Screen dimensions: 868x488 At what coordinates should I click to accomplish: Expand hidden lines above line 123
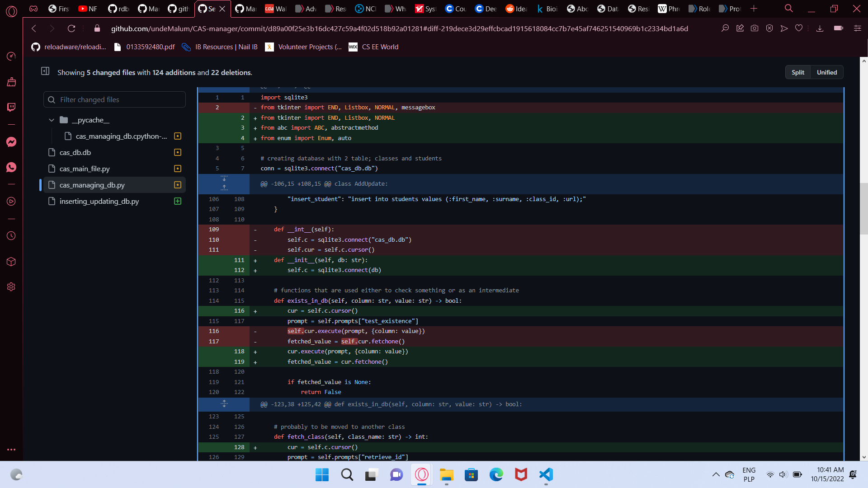pyautogui.click(x=224, y=404)
